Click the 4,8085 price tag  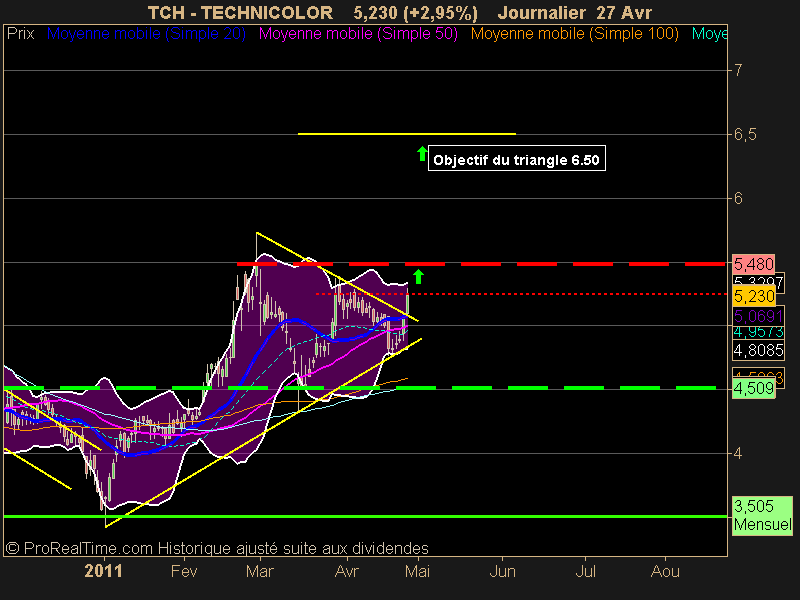[758, 350]
